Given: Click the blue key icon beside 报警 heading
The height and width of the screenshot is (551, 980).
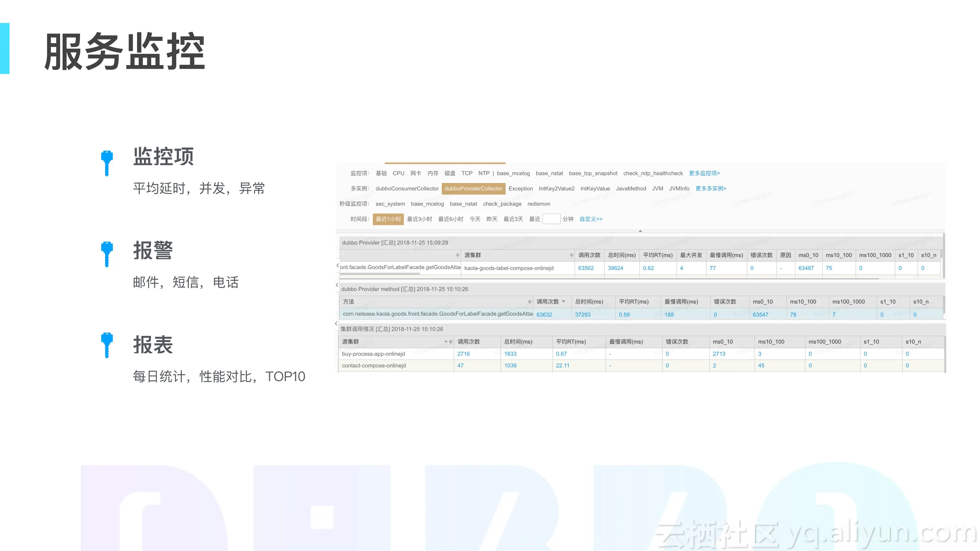Looking at the screenshot, I should (107, 254).
